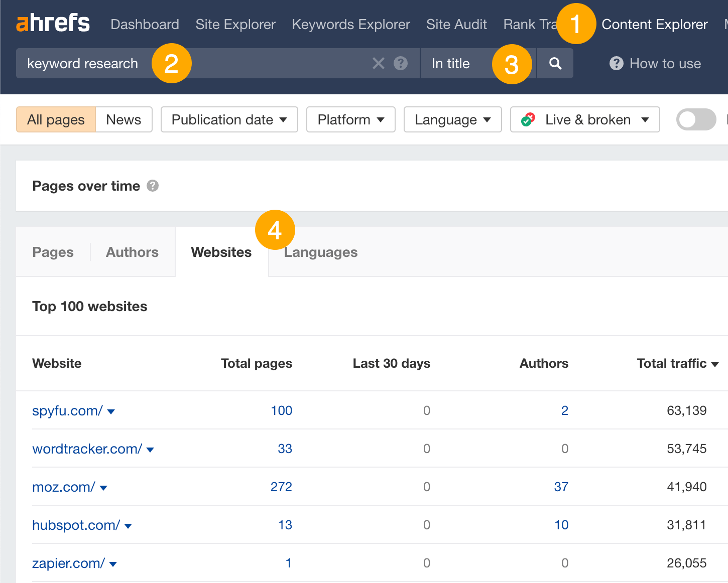The width and height of the screenshot is (728, 583).
Task: Click the ahrefs logo
Action: [52, 23]
